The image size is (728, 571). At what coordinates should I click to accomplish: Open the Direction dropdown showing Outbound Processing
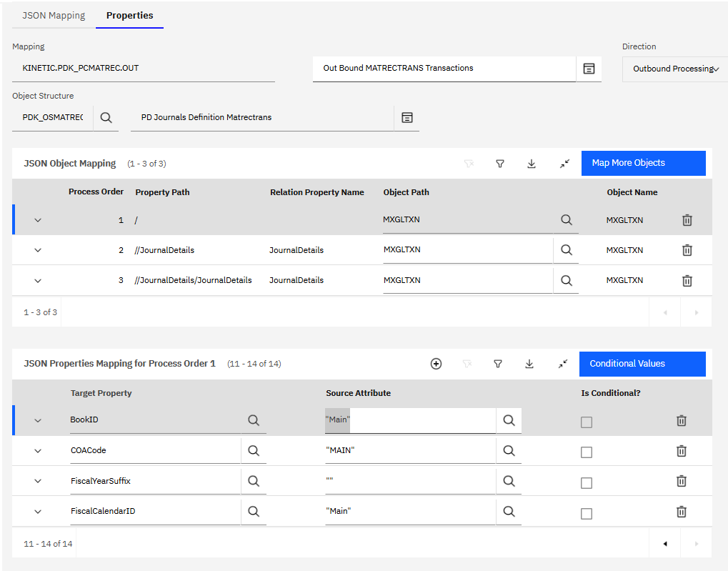tap(674, 69)
